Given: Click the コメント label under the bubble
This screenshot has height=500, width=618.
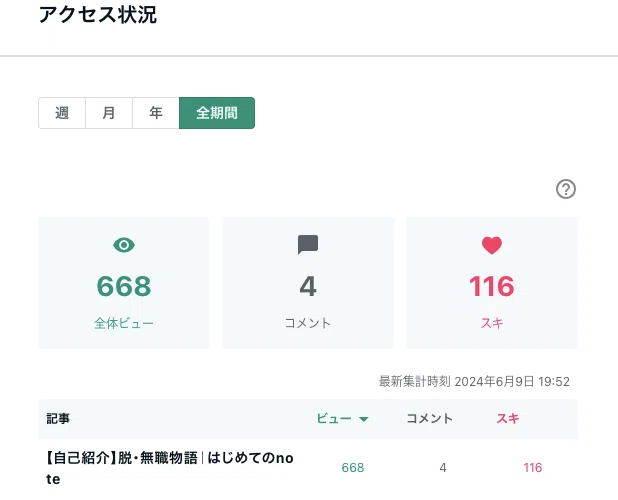Looking at the screenshot, I should coord(308,323).
